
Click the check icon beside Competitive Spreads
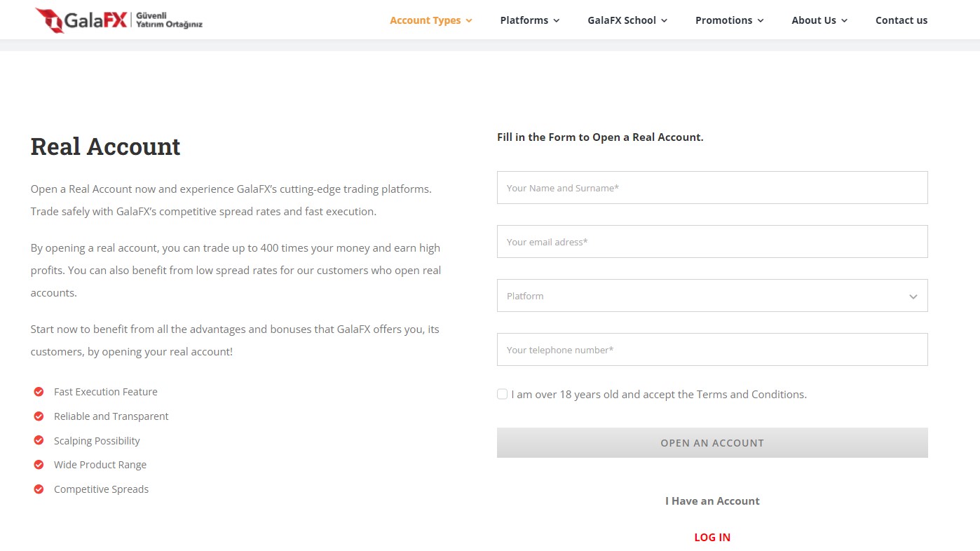click(x=39, y=489)
